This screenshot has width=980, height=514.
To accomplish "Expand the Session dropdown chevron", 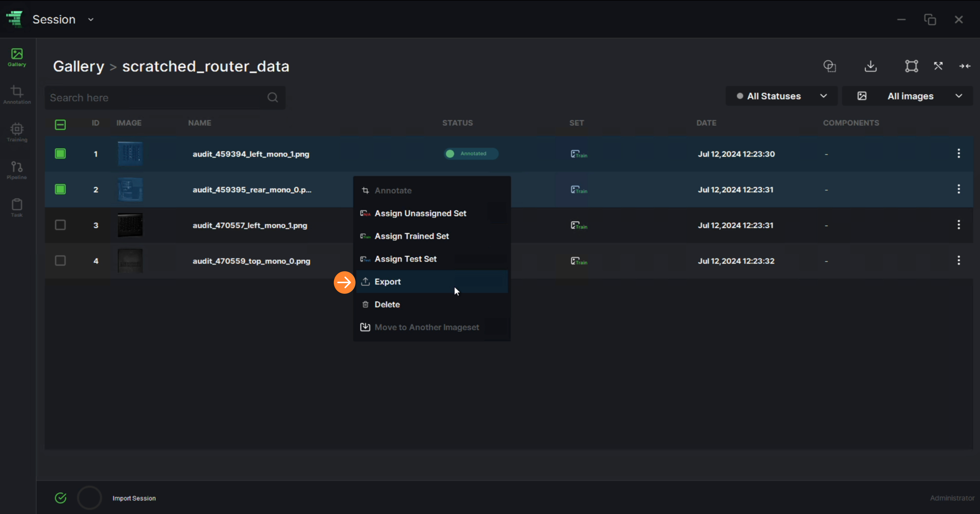I will click(x=91, y=19).
